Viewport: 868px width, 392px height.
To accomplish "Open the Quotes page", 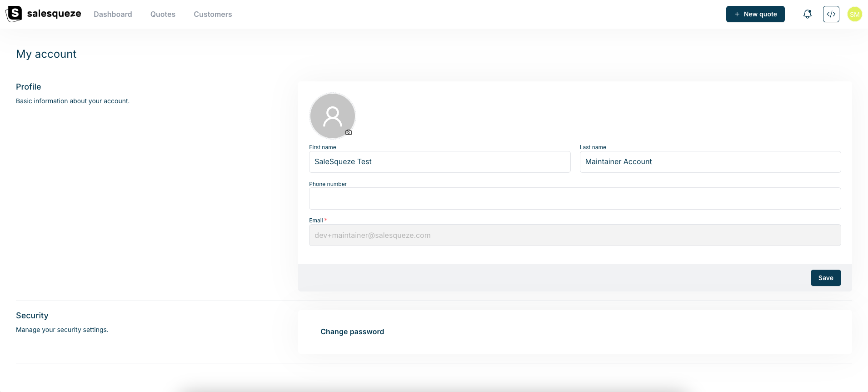I will pyautogui.click(x=163, y=14).
